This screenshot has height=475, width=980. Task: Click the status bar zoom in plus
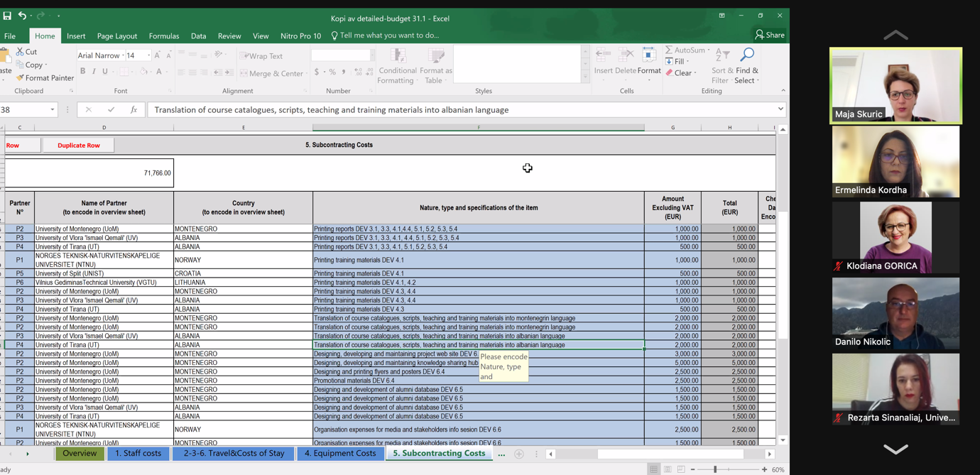coord(764,469)
